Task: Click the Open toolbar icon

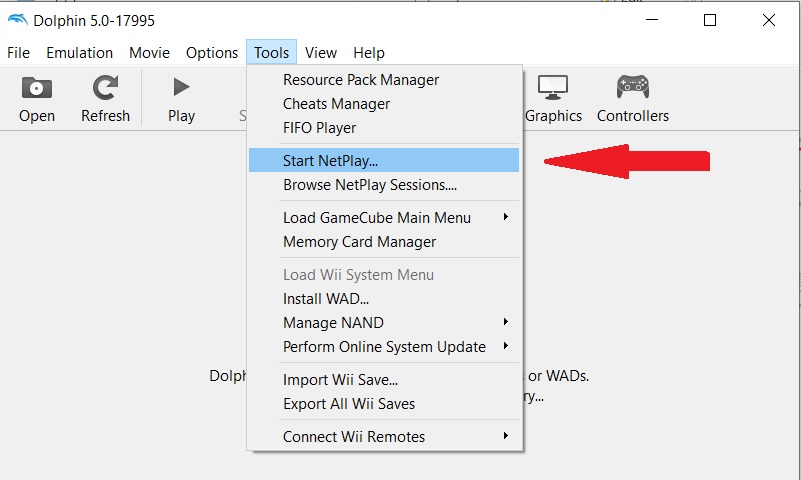Action: (x=37, y=99)
